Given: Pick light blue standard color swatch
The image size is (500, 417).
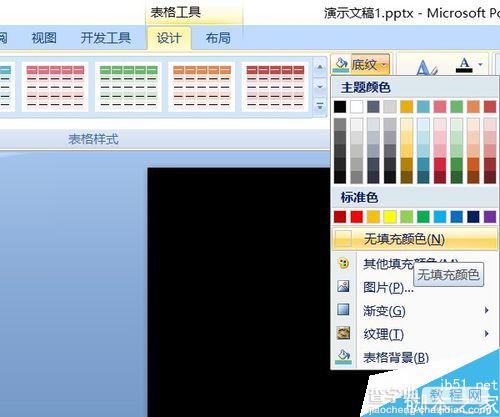Looking at the screenshot, I should pos(440,217).
